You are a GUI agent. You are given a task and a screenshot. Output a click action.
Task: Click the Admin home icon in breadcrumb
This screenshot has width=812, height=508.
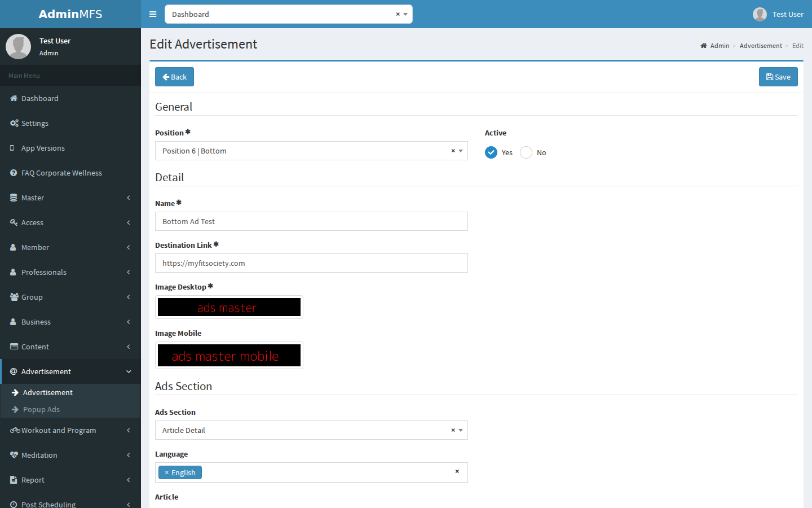coord(704,46)
